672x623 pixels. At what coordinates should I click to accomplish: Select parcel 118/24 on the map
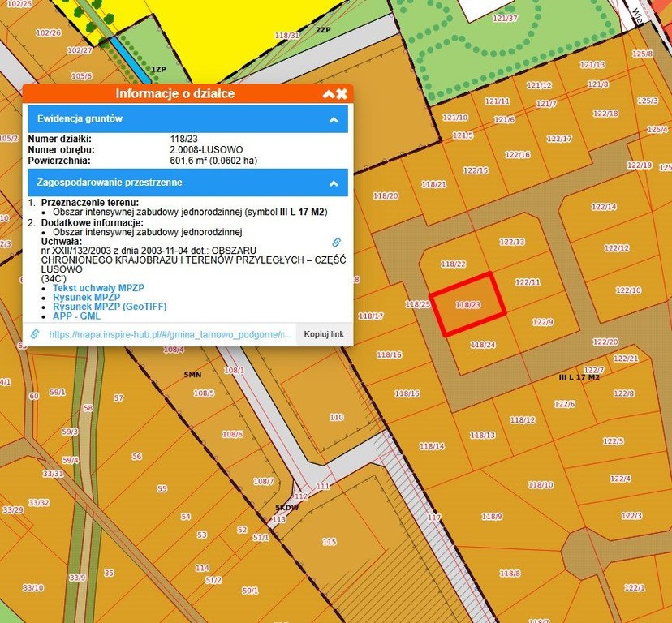pos(483,345)
